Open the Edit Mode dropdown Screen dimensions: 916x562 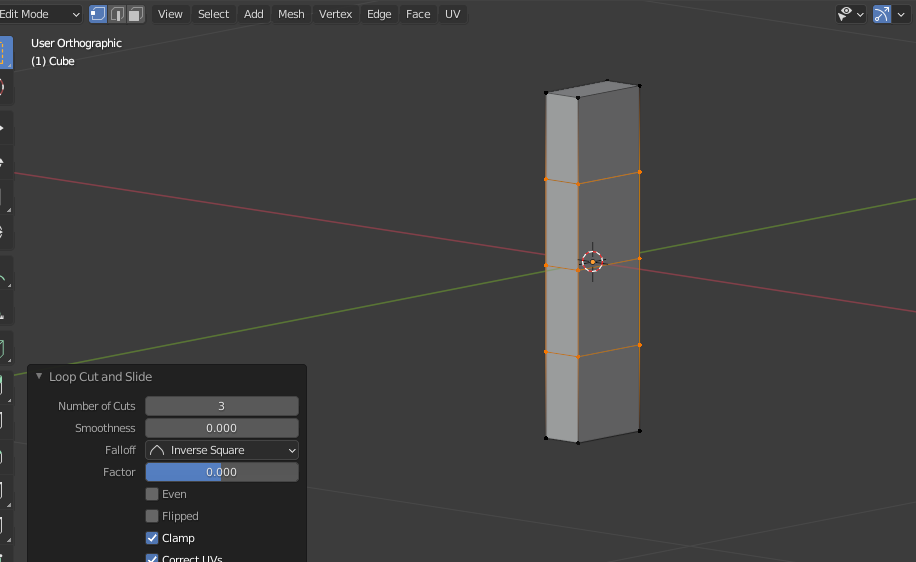(x=40, y=14)
